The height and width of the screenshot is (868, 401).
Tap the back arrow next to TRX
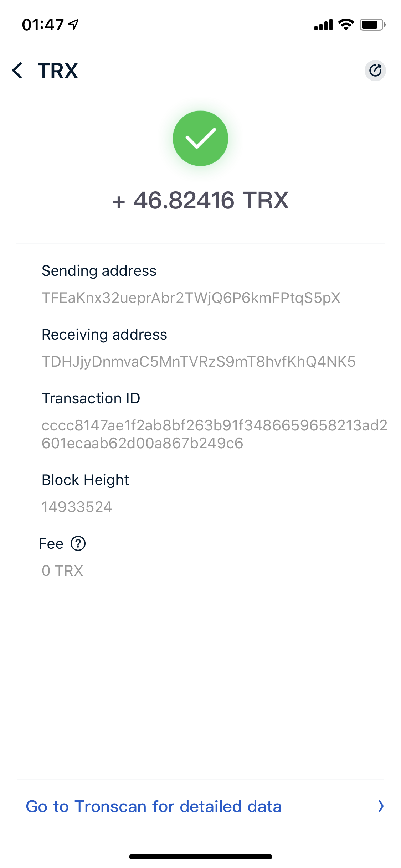17,70
